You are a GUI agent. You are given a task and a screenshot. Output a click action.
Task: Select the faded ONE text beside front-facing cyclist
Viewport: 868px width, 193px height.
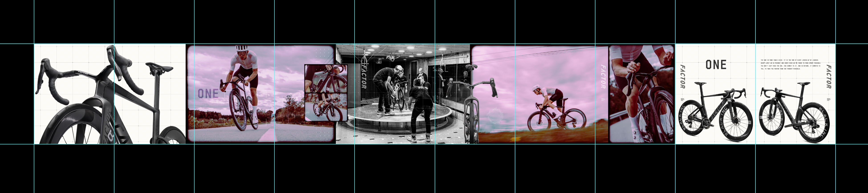pos(208,94)
